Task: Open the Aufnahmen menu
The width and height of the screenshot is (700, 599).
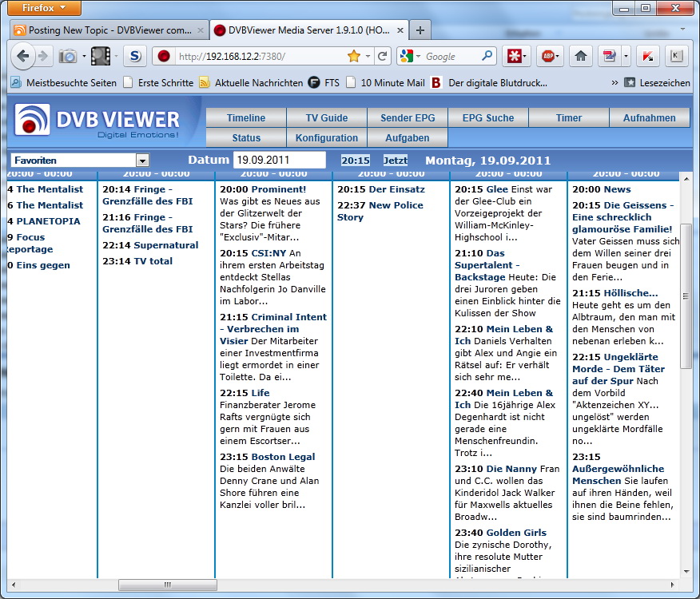Action: click(x=649, y=118)
